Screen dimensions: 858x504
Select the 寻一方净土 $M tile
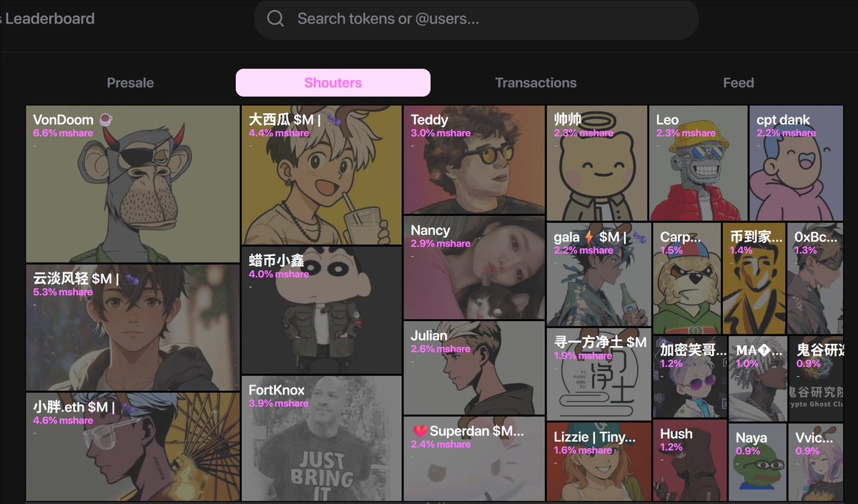tap(599, 374)
